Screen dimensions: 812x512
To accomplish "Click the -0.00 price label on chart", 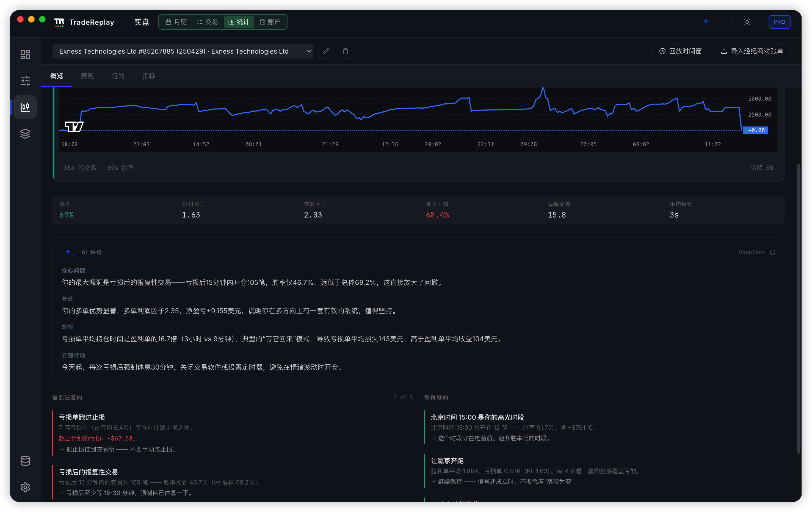I will [x=756, y=130].
